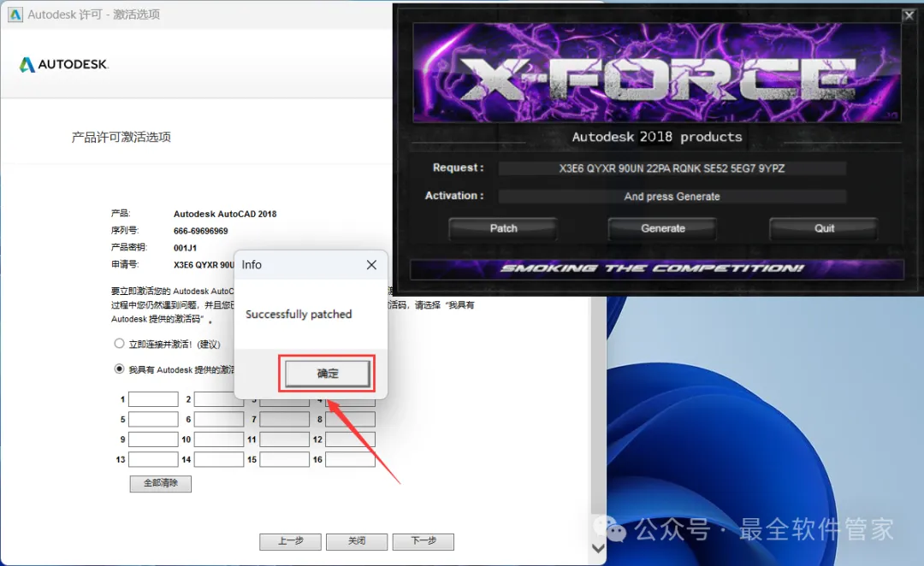Click the Autodesk icon in the window title bar
The width and height of the screenshot is (924, 566).
(15, 15)
